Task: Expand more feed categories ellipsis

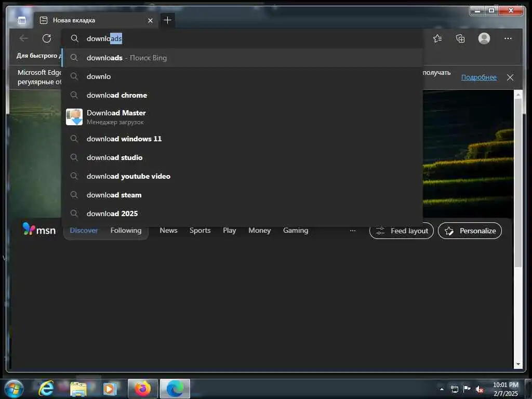Action: click(353, 231)
